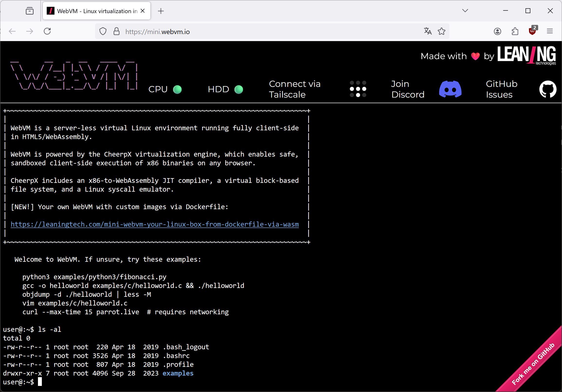Click the 'objdump -d ./helloworld' example line
This screenshot has width=562, height=392.
click(x=87, y=294)
